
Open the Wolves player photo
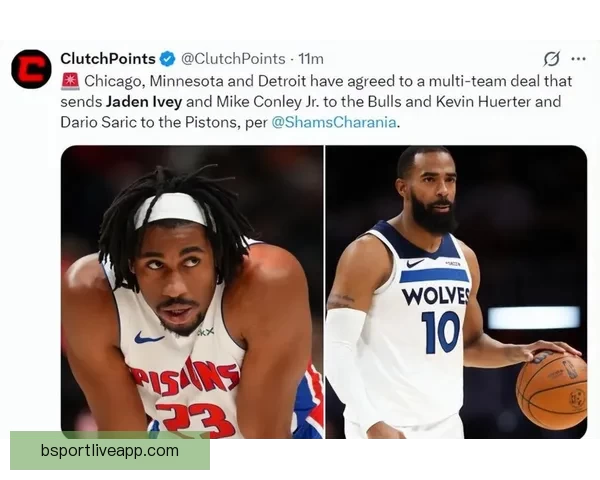point(456,292)
